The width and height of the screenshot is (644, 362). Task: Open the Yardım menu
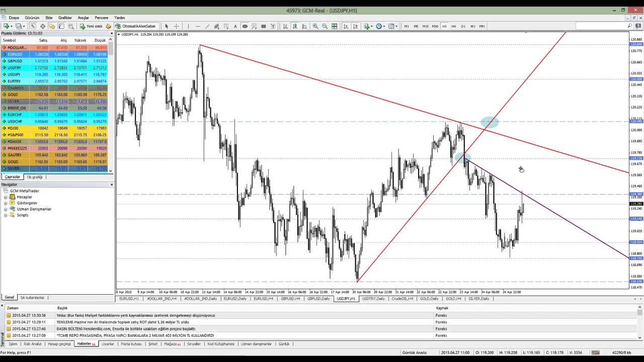click(x=119, y=18)
